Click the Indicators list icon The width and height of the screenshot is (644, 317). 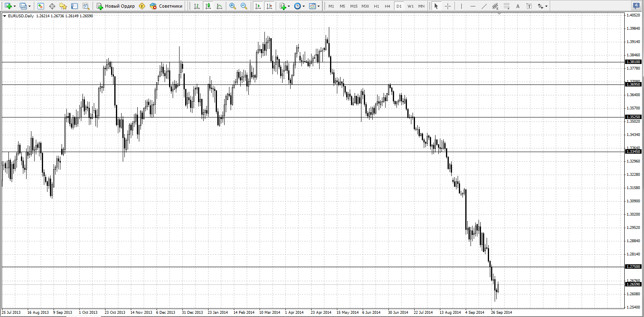(283, 6)
